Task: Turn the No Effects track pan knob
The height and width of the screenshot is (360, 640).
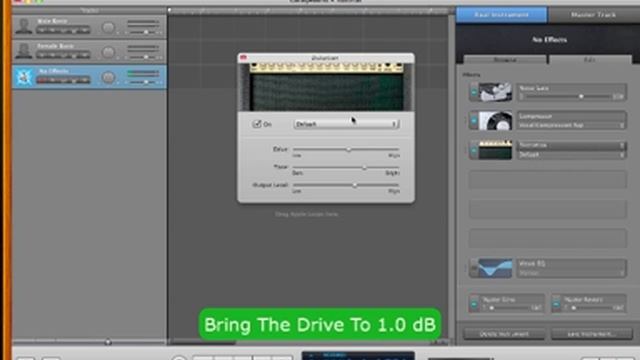Action: click(108, 77)
